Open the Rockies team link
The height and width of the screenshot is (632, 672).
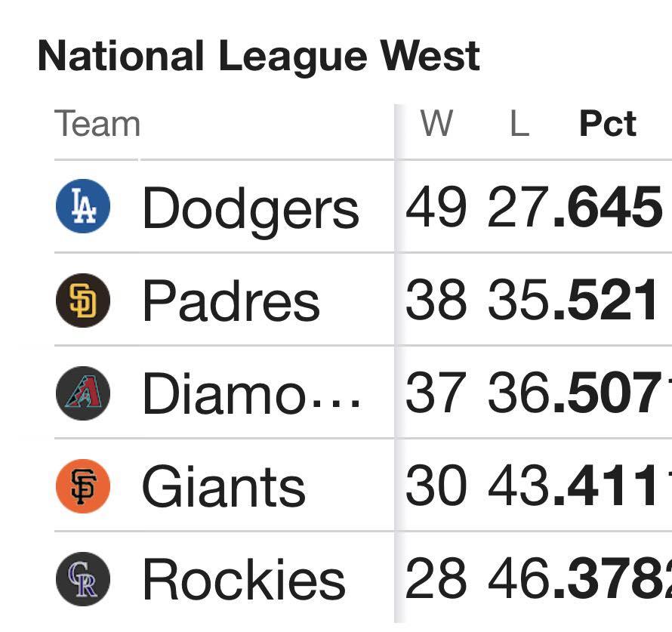tap(244, 579)
